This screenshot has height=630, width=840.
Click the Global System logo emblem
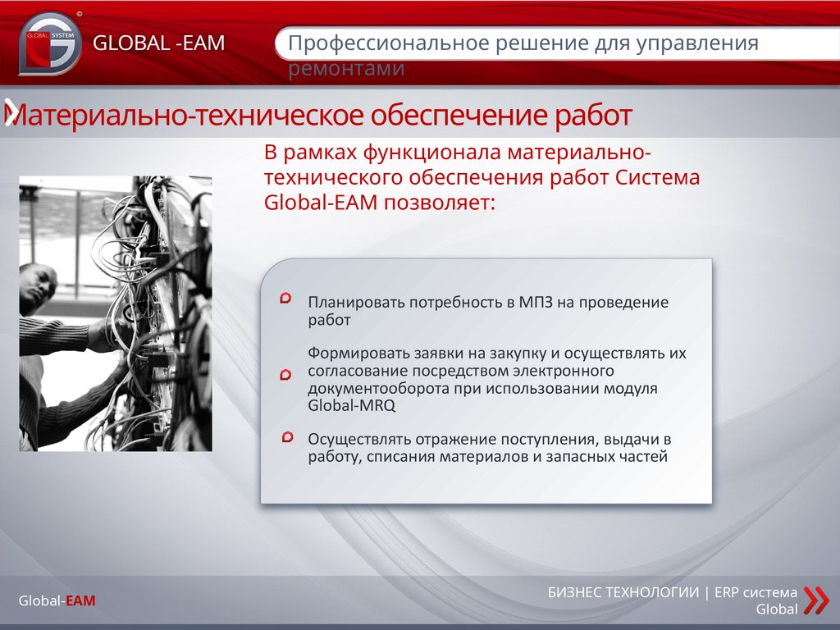point(50,43)
